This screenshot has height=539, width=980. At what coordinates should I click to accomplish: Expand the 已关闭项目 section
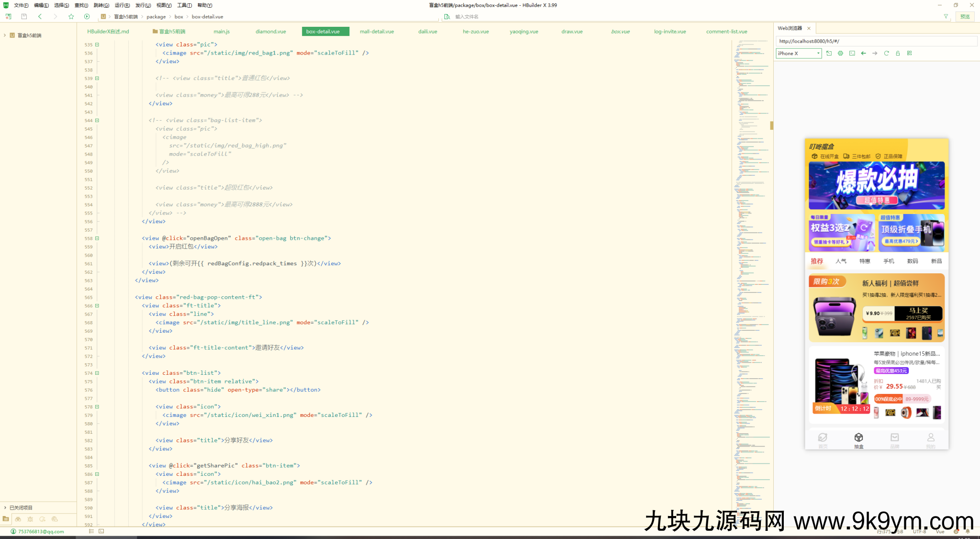[5, 507]
